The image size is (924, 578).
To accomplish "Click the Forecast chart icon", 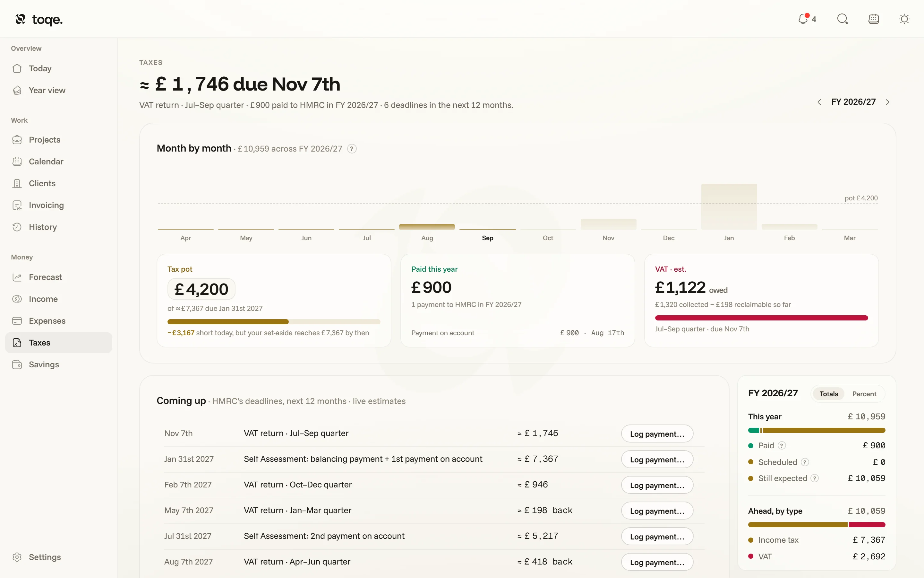I will (x=17, y=277).
